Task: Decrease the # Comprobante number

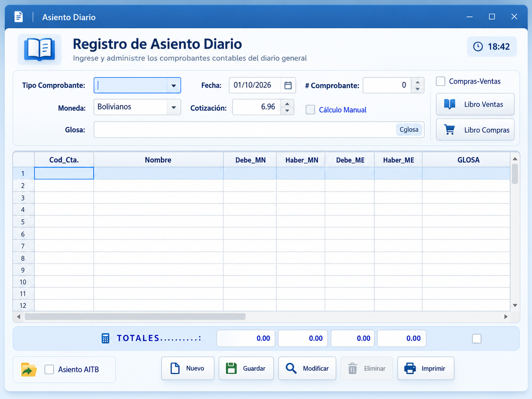Action: [417, 89]
